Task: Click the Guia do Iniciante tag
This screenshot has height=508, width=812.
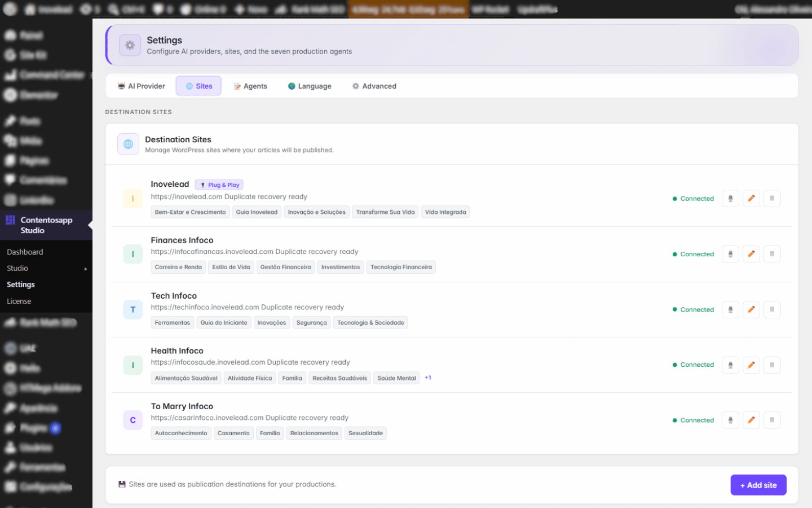Action: tap(224, 323)
